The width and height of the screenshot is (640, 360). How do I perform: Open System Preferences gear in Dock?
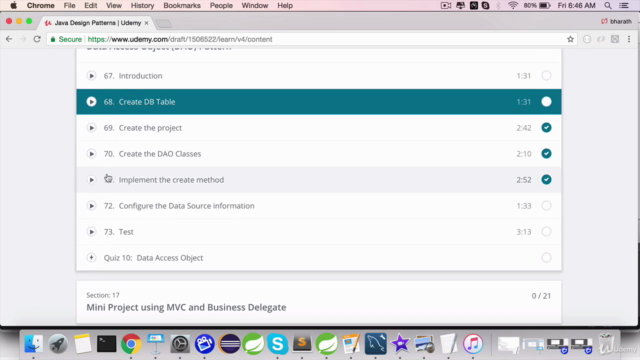coord(180,344)
